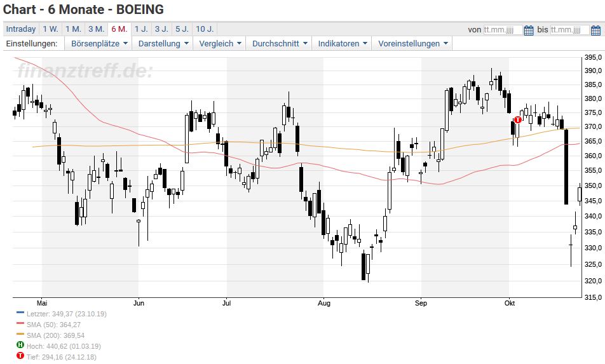
Task: Select the 6 M. timeframe tab
Action: click(x=119, y=29)
